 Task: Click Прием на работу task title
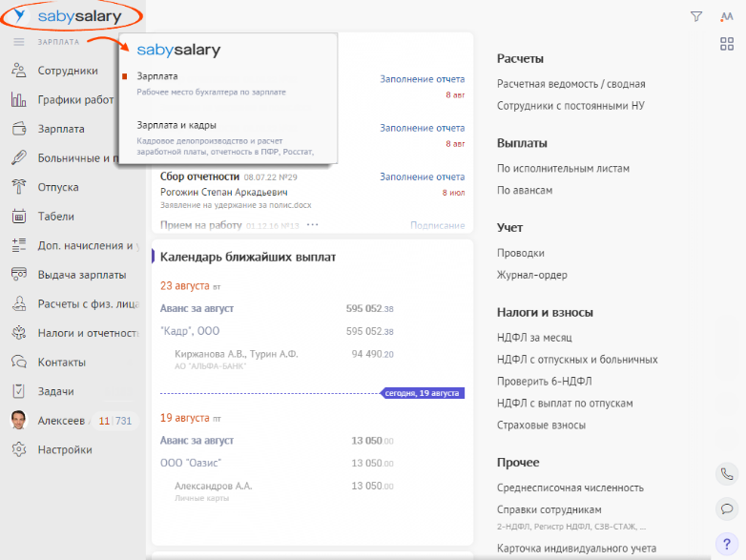click(x=200, y=225)
